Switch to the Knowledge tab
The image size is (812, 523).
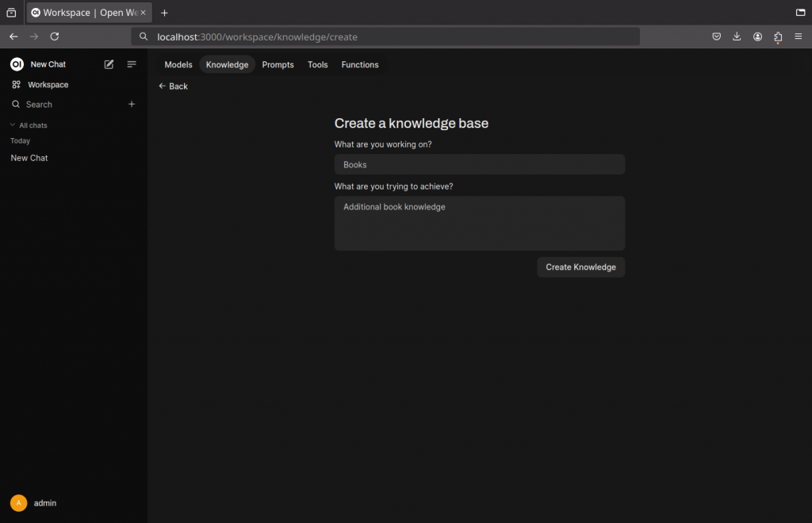click(228, 65)
